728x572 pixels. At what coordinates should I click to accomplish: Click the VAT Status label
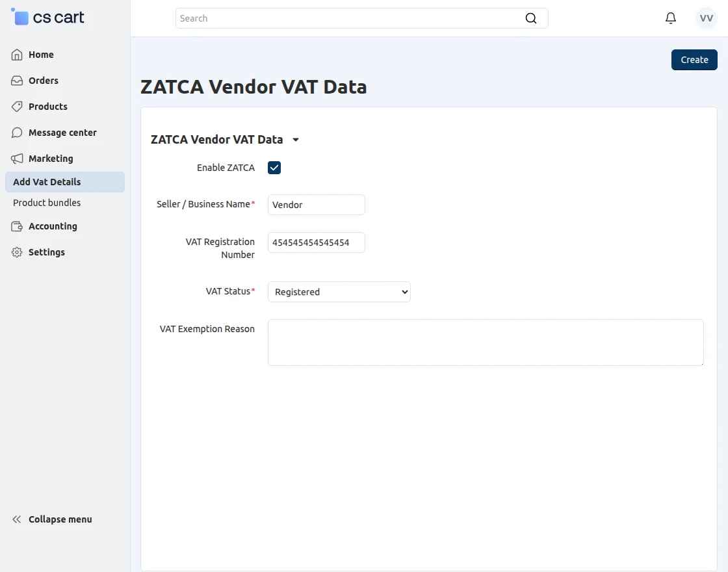[228, 292]
